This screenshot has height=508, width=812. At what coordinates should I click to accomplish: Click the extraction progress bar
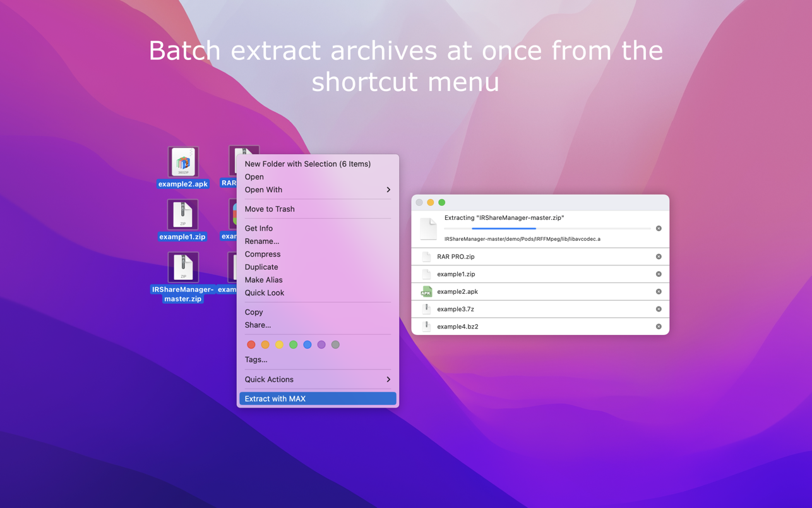point(561,228)
